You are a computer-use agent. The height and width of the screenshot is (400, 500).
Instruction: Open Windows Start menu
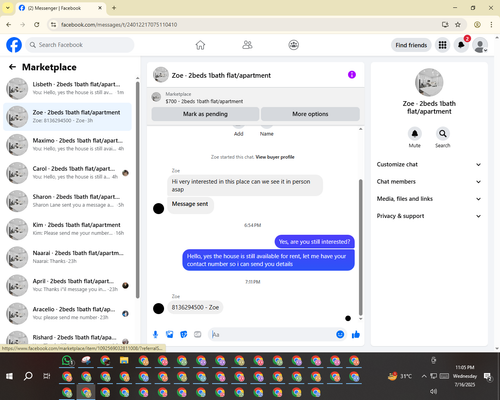(x=9, y=376)
